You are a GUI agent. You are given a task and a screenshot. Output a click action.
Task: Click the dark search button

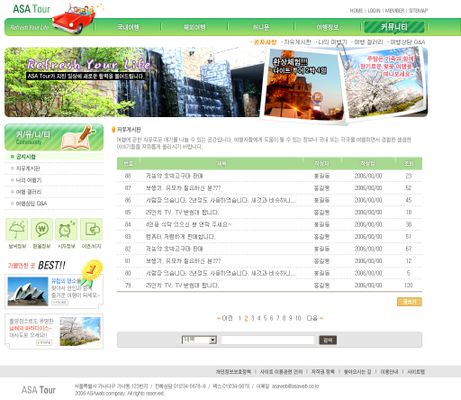tap(328, 340)
